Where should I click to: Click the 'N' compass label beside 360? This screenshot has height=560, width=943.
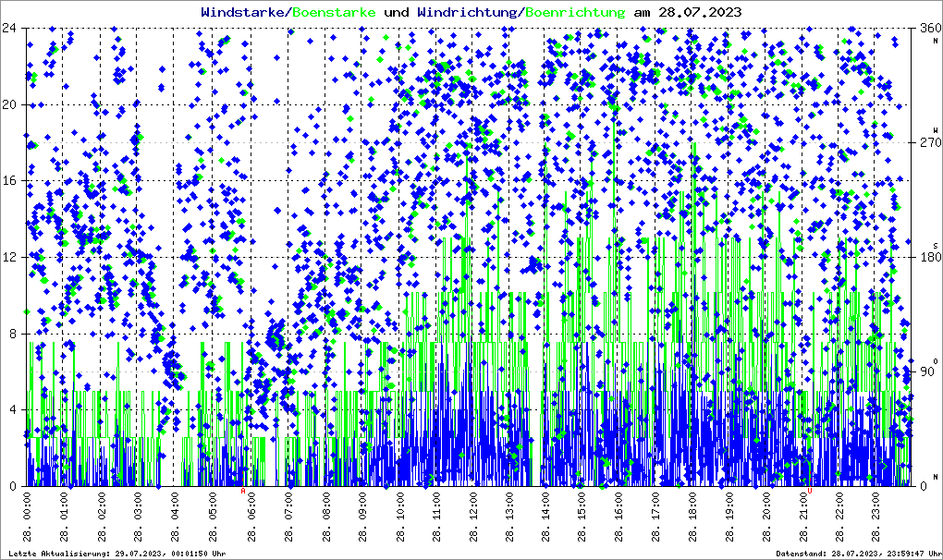[x=936, y=41]
